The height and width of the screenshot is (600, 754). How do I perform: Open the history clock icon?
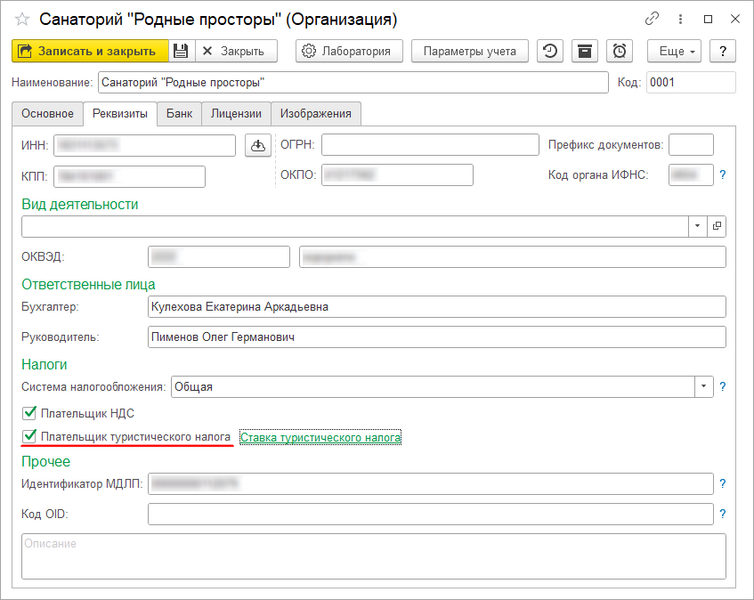pyautogui.click(x=550, y=51)
